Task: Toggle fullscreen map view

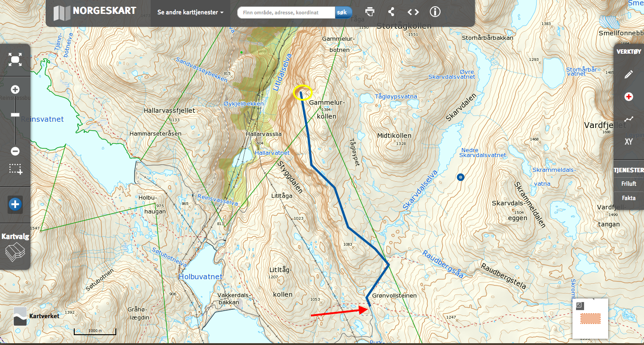Action: [x=15, y=60]
